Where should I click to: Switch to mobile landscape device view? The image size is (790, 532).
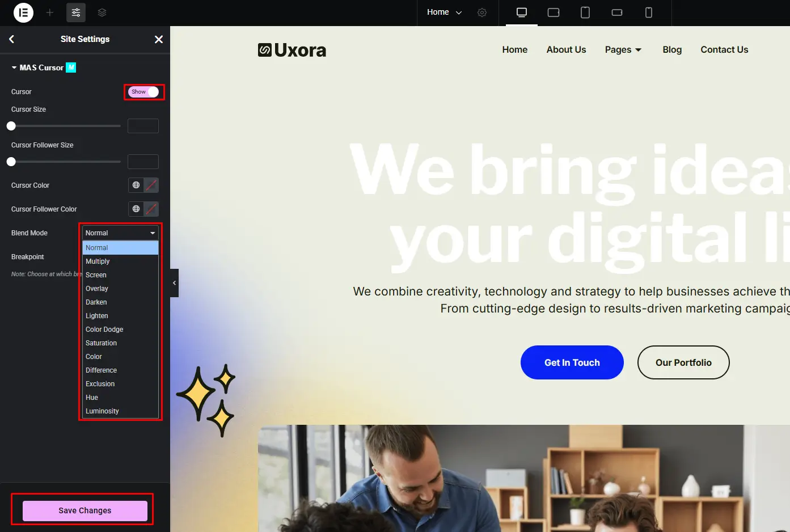617,12
